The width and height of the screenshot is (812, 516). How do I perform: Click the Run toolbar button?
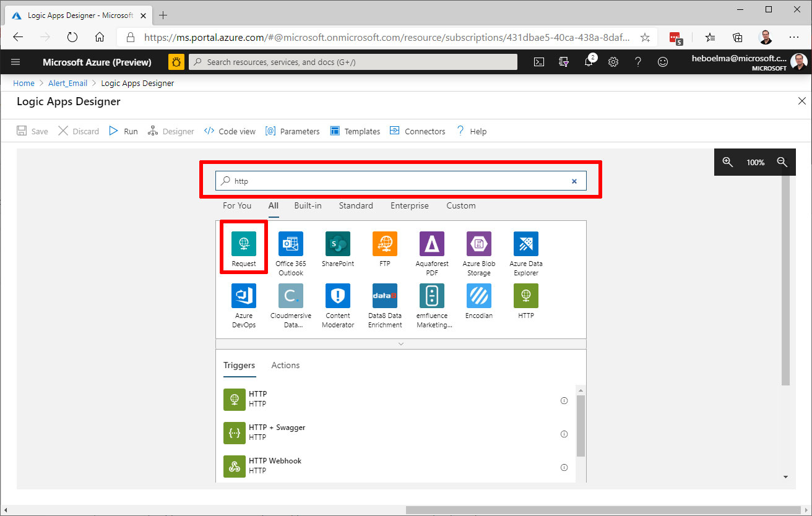pos(123,131)
